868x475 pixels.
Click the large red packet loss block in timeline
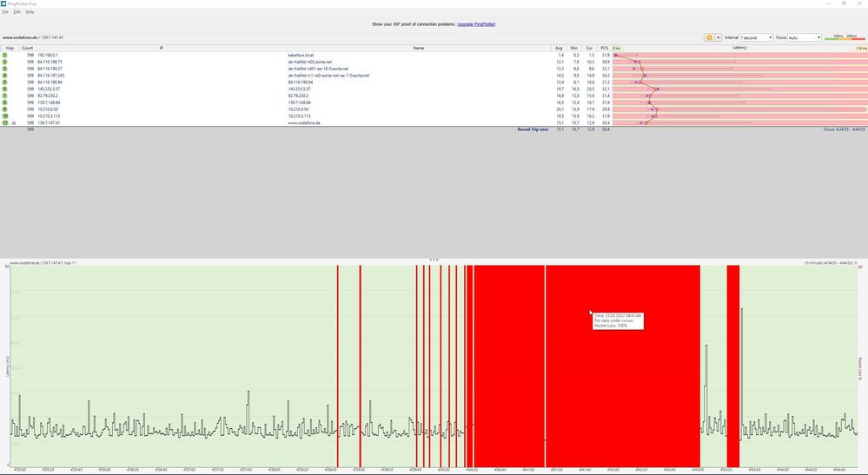tap(587, 366)
